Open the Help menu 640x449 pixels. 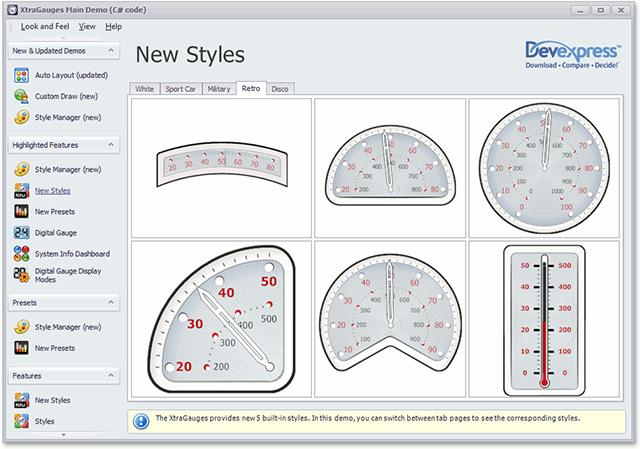click(x=113, y=26)
